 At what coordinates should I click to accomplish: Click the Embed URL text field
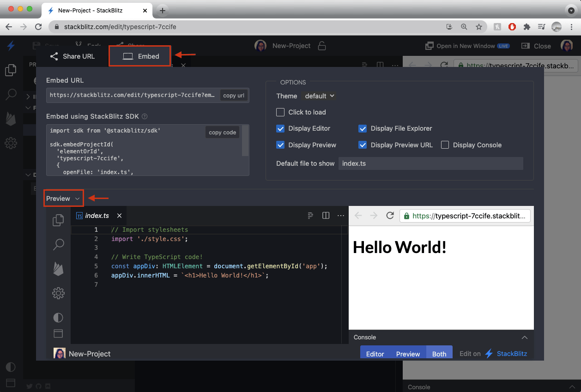[x=133, y=96]
